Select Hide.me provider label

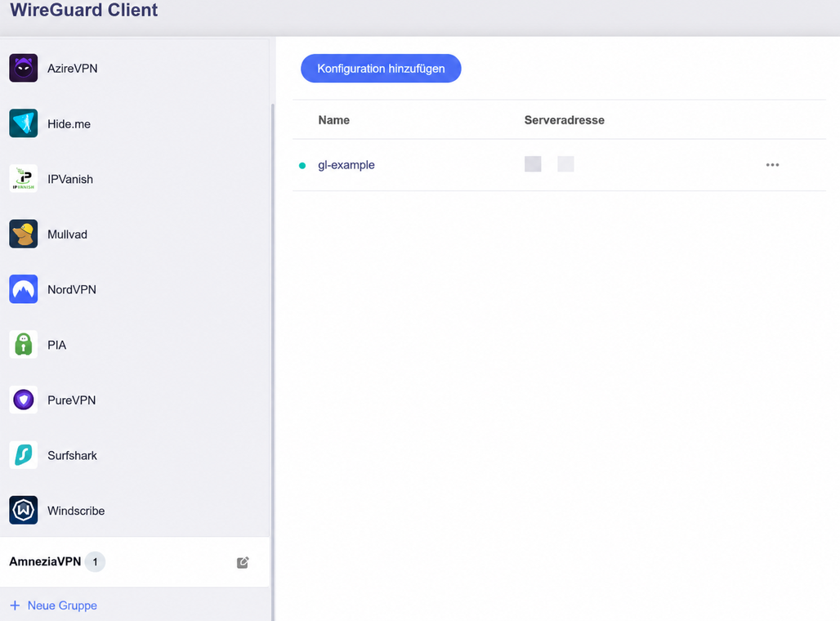coord(69,123)
